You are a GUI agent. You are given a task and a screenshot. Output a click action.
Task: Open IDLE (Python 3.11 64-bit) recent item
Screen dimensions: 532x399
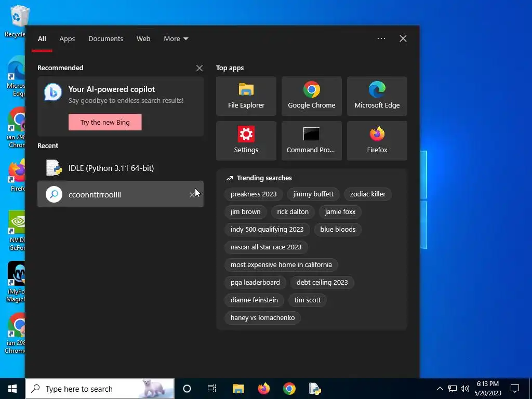[x=121, y=168]
